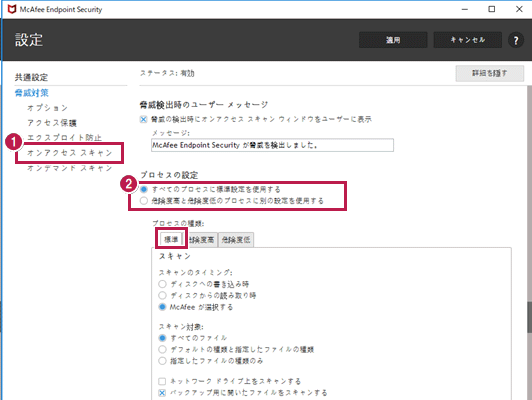This screenshot has height=400, width=532.
Task: Click the vertical scrollbar thumb
Action: (x=529, y=317)
